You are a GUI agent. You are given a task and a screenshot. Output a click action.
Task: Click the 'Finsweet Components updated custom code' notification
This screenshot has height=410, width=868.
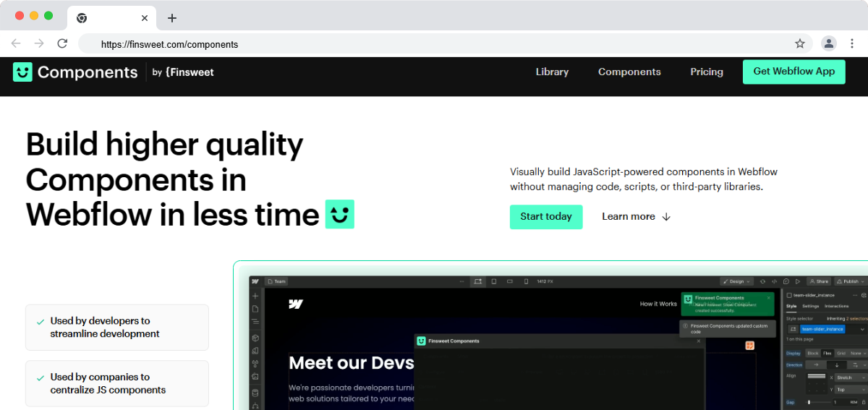(728, 328)
